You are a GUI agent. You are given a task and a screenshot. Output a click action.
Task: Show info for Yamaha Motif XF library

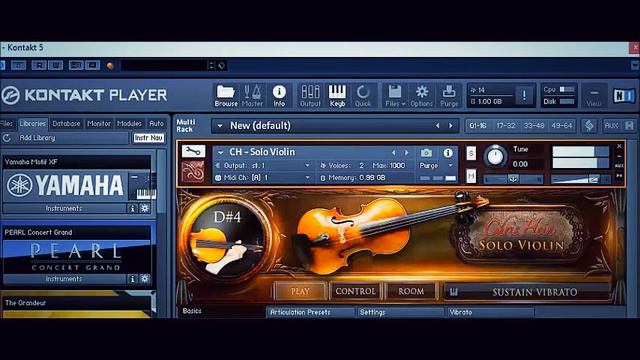coord(132,208)
